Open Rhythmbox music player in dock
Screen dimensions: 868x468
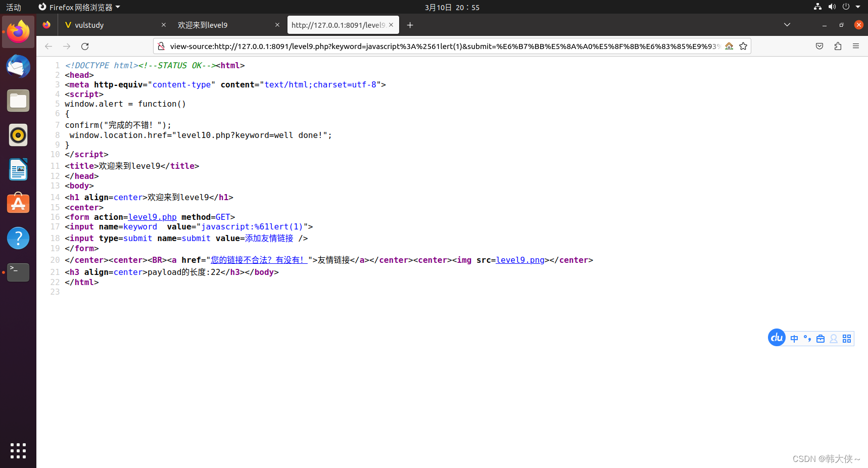18,135
